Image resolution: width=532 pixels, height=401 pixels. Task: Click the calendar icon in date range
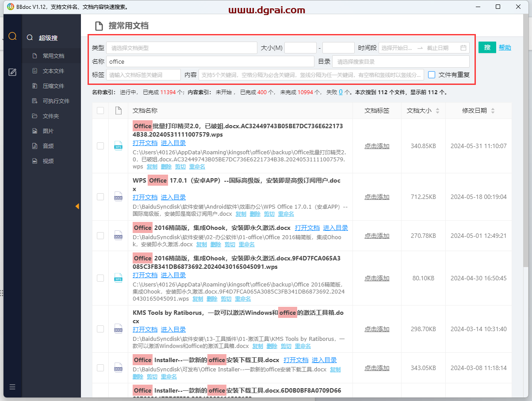(x=463, y=48)
